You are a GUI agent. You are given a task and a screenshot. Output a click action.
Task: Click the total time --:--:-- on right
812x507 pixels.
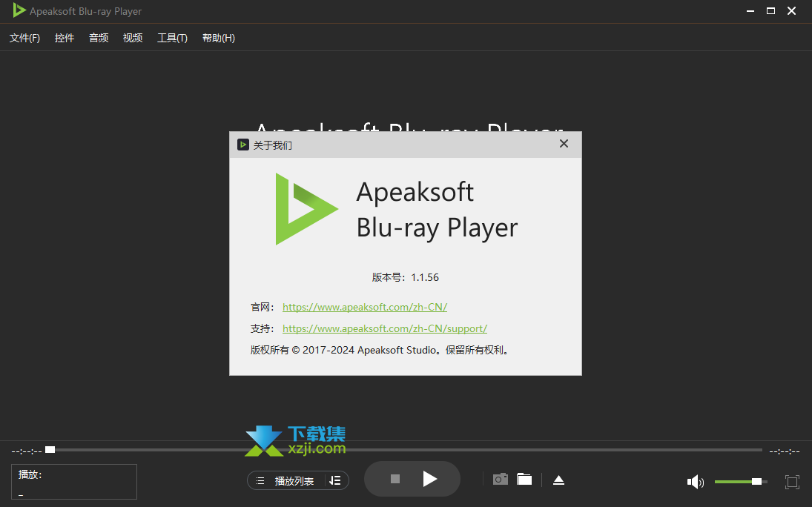point(785,451)
